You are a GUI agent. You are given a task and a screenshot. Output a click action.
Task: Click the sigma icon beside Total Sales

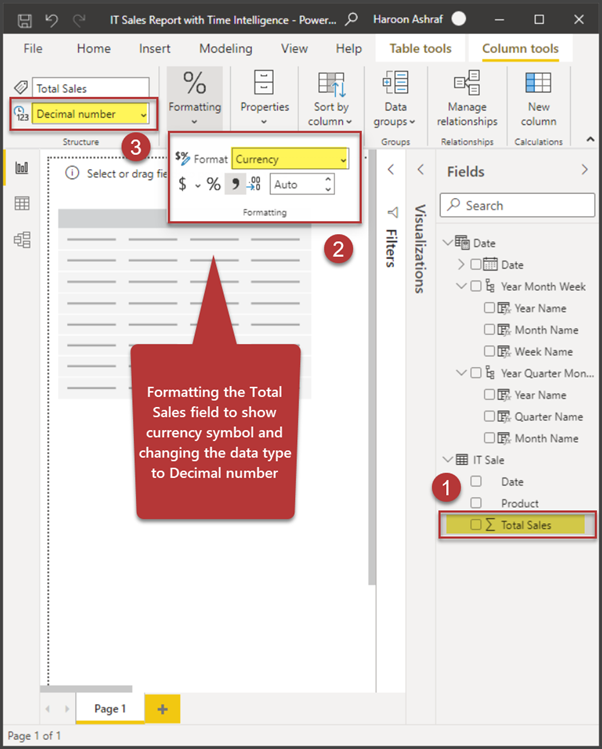tap(490, 524)
